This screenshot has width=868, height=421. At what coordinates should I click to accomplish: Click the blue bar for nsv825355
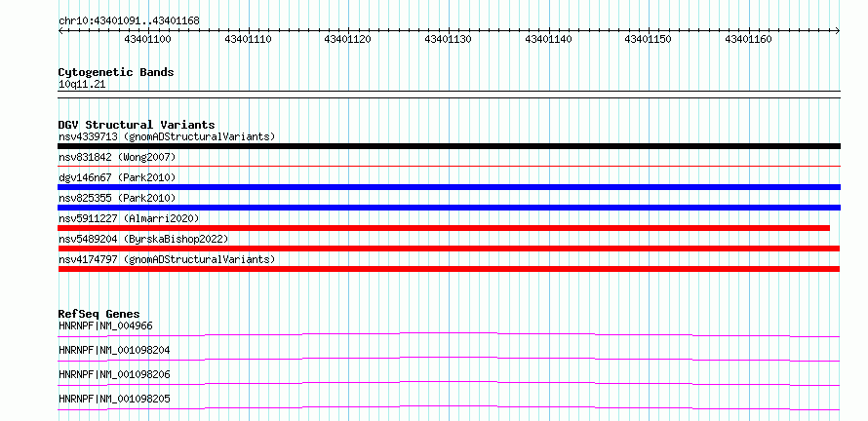point(449,208)
